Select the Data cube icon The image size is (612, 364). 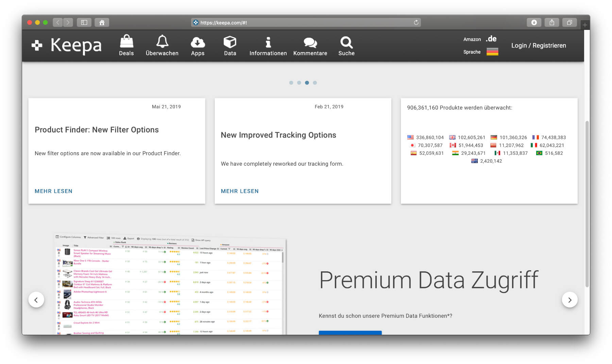[x=230, y=42]
